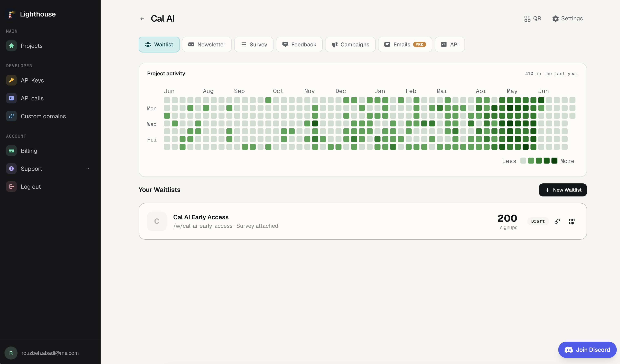Screen dimensions: 620x364
Task: Open the Billing page label
Action: (29, 151)
